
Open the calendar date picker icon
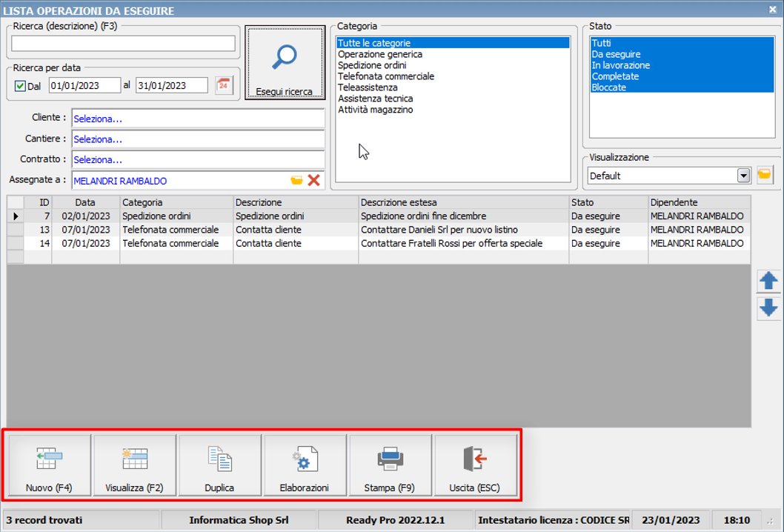coord(224,85)
